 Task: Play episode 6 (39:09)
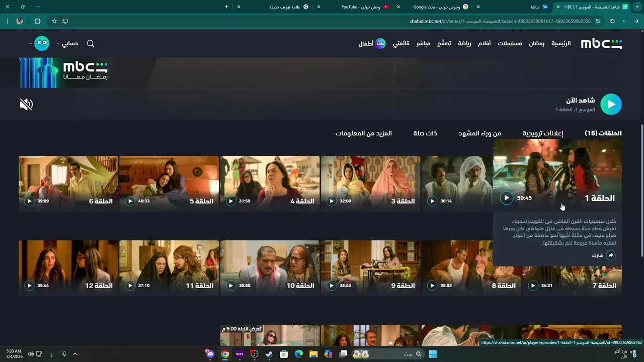coord(30,201)
